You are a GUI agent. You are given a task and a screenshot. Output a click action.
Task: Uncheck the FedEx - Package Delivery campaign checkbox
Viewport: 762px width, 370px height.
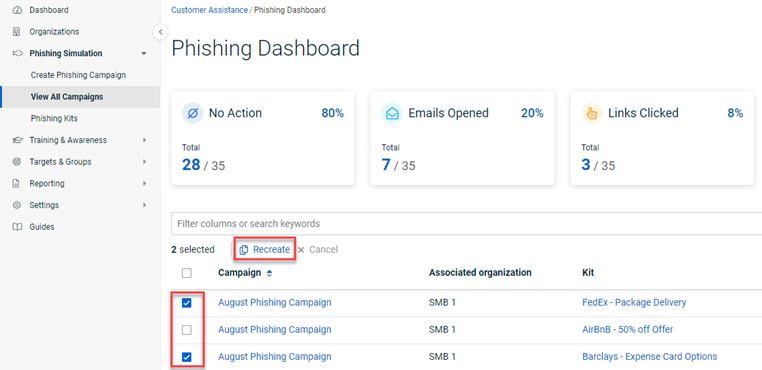click(187, 303)
